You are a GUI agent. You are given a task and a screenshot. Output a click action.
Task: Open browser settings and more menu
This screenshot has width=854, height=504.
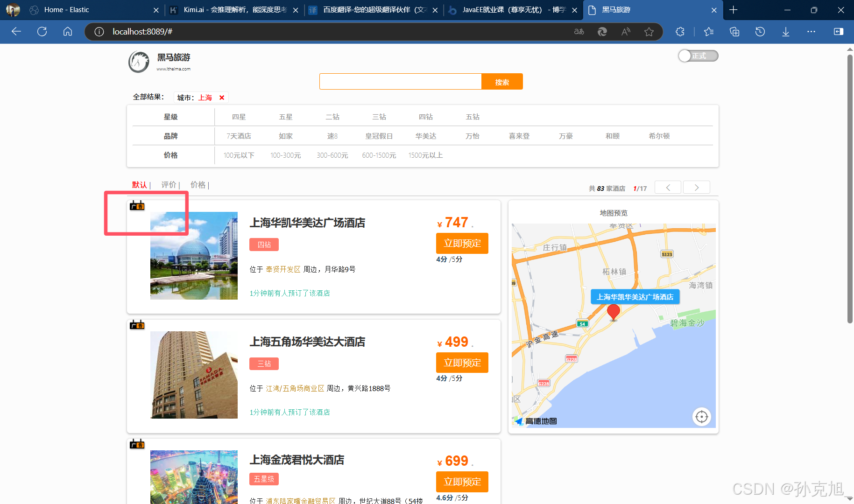click(811, 31)
